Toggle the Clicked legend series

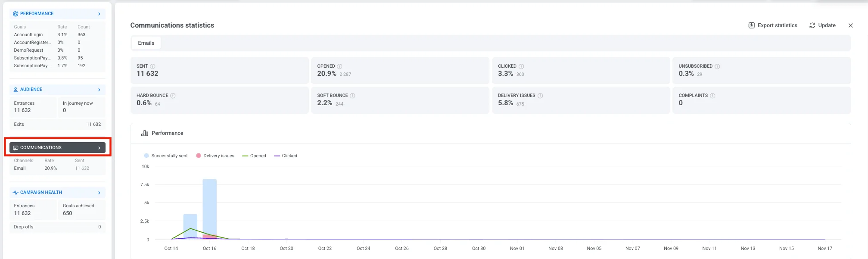[286, 156]
